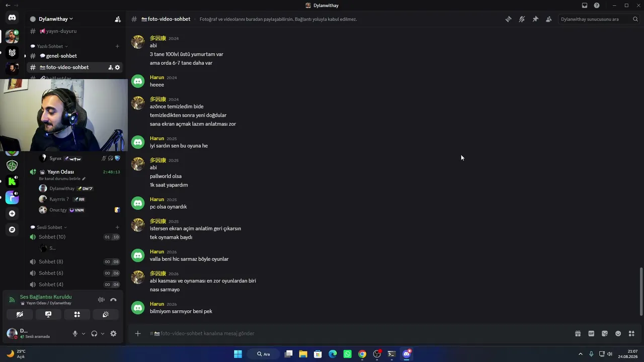Image resolution: width=644 pixels, height=362 pixels.
Task: Open noise suppression settings
Action: point(101,300)
